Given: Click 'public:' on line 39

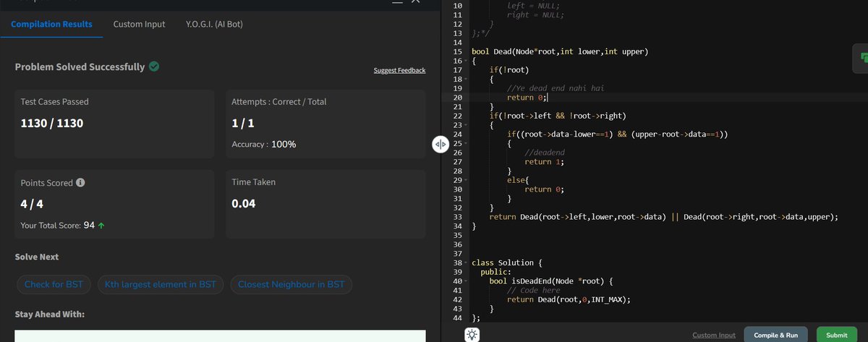Looking at the screenshot, I should (495, 271).
